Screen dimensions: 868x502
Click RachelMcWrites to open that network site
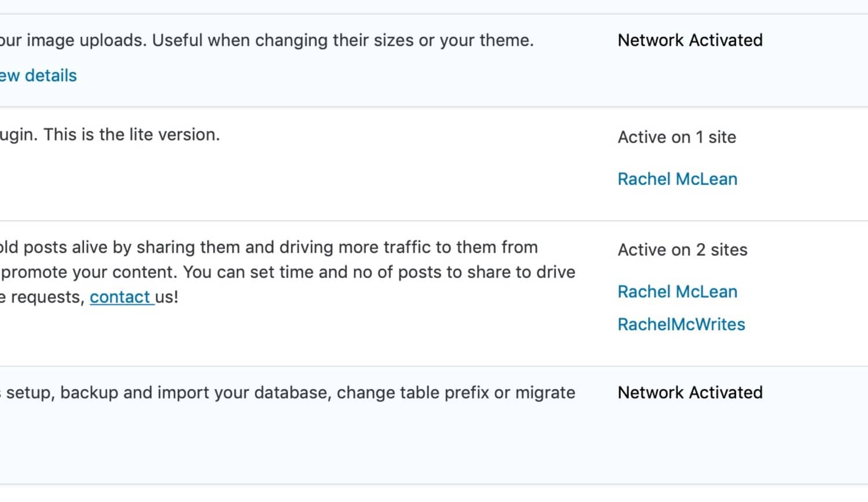tap(681, 324)
